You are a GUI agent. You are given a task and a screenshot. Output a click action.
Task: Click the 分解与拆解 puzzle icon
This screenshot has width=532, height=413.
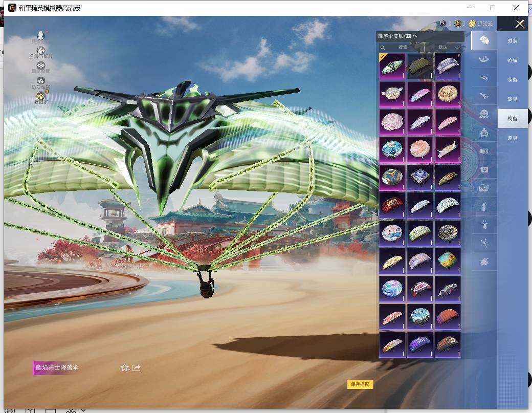pos(41,51)
